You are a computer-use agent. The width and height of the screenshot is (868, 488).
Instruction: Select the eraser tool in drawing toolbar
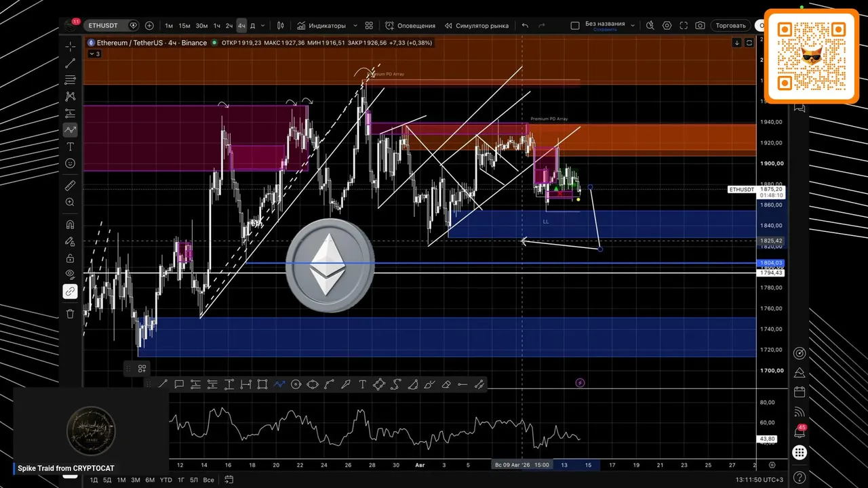(x=446, y=384)
